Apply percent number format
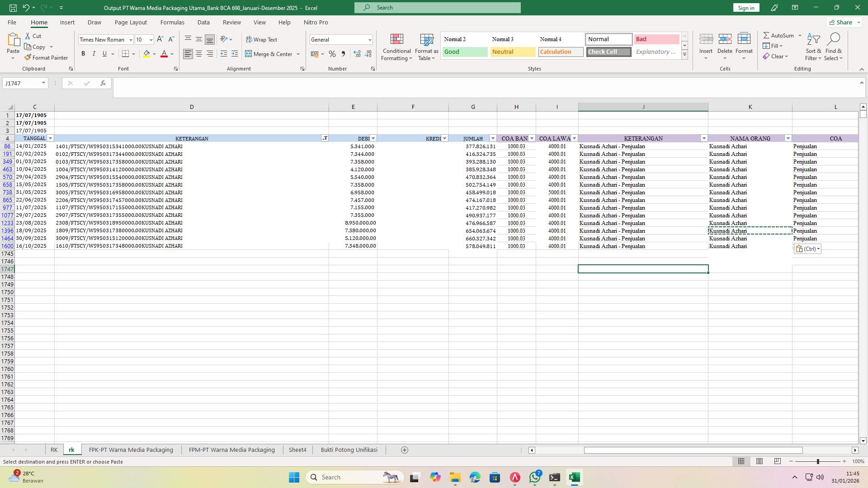This screenshot has height=488, width=868. (x=332, y=54)
